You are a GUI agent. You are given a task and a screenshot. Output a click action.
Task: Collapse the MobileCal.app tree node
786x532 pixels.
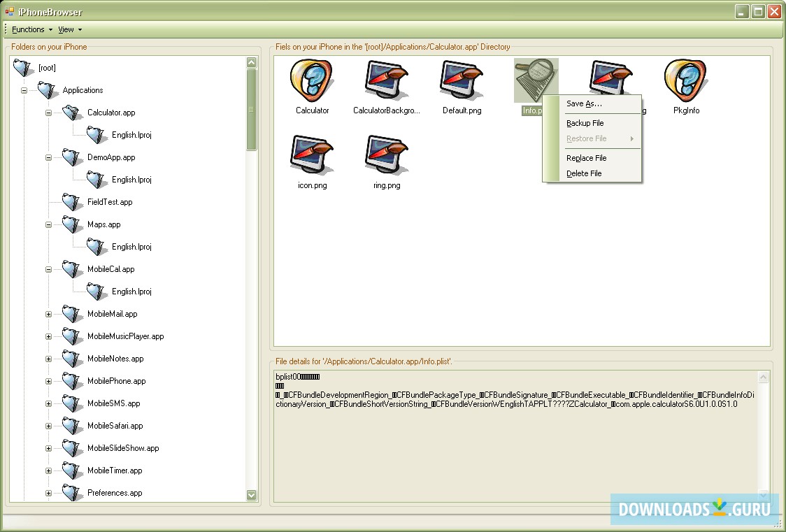(49, 269)
